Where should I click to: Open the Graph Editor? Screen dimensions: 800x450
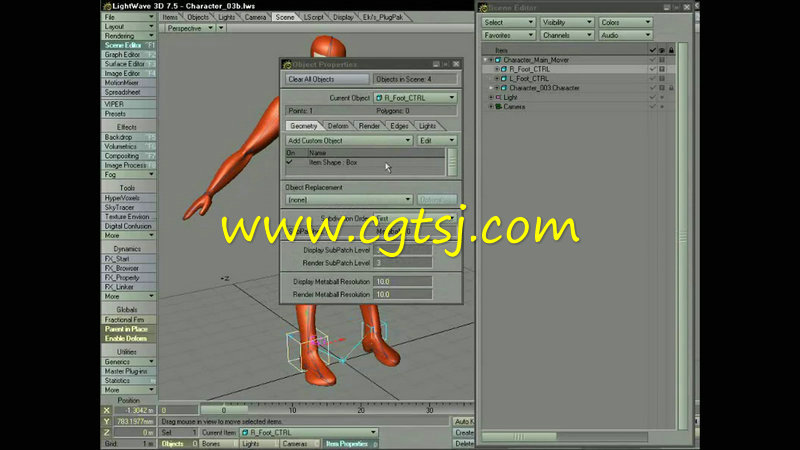coord(129,55)
